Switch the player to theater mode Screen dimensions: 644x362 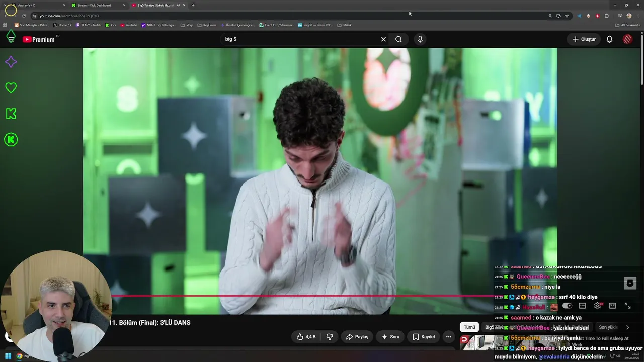(x=612, y=306)
